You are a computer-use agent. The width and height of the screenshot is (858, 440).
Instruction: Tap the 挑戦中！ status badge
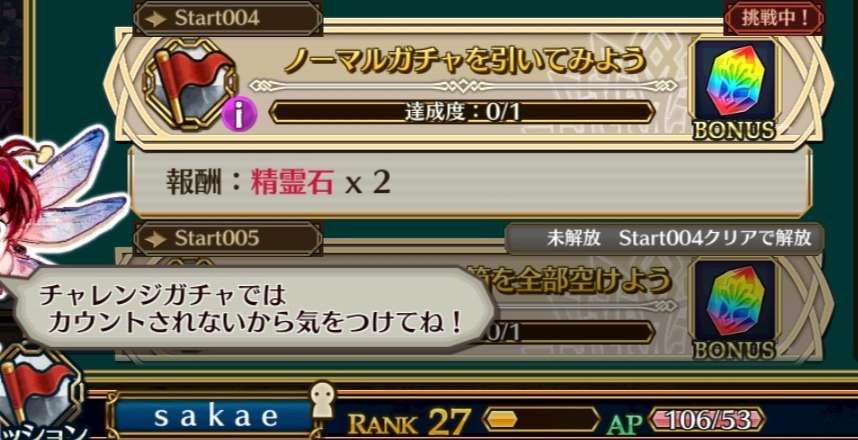(774, 18)
